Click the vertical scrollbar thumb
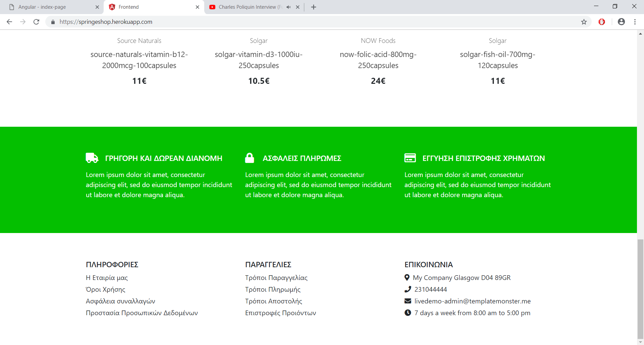 pos(640,289)
